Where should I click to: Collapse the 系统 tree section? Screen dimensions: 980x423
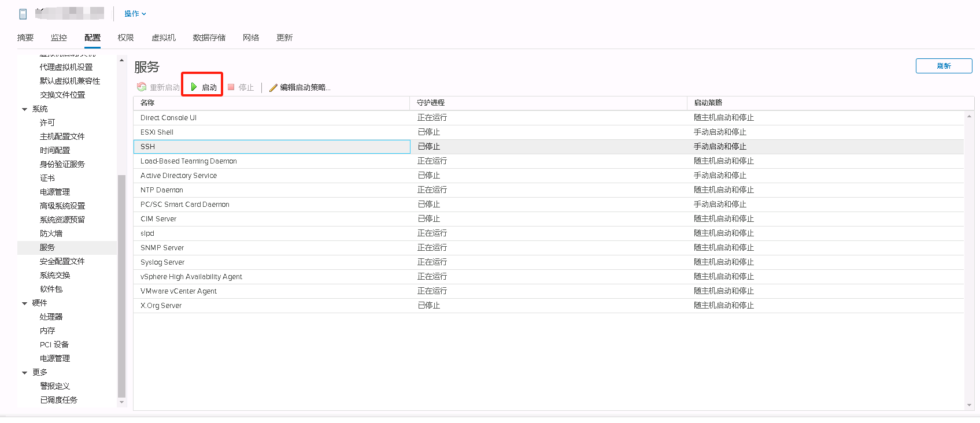(24, 109)
